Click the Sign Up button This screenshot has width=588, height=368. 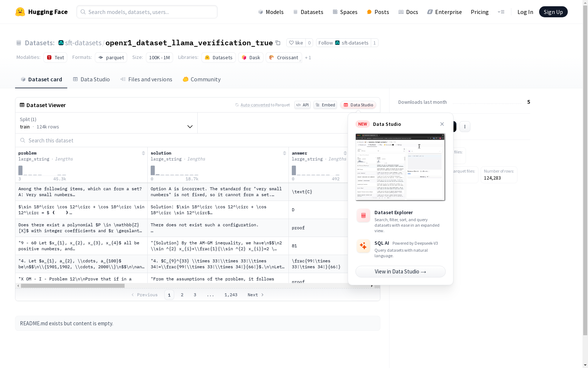553,12
